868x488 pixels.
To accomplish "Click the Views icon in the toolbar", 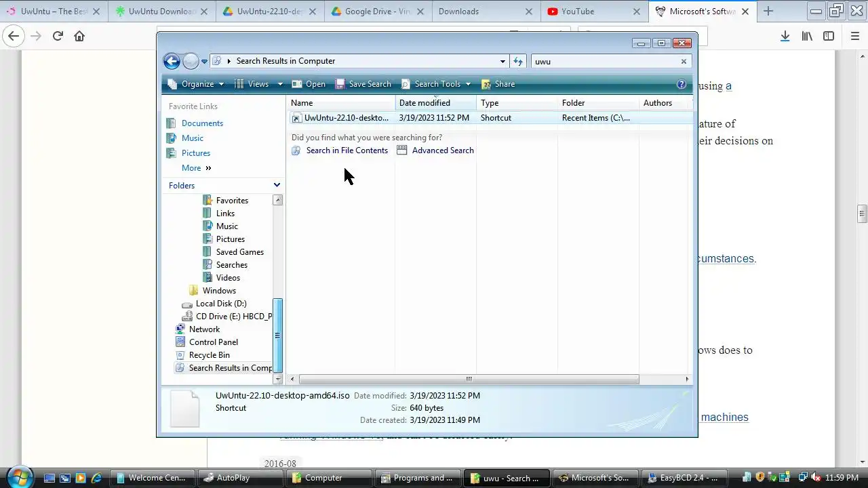I will [239, 84].
